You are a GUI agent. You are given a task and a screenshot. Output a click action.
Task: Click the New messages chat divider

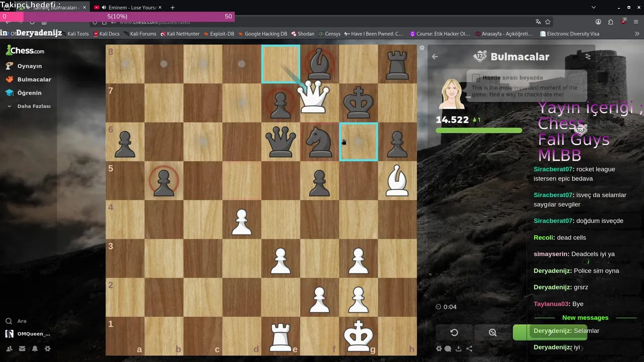pos(585,318)
